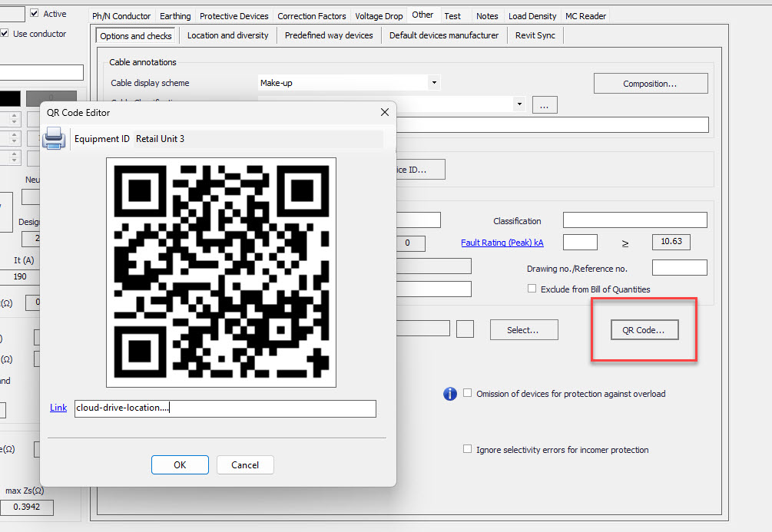Open the Test tab
The height and width of the screenshot is (532, 772).
[x=452, y=16]
